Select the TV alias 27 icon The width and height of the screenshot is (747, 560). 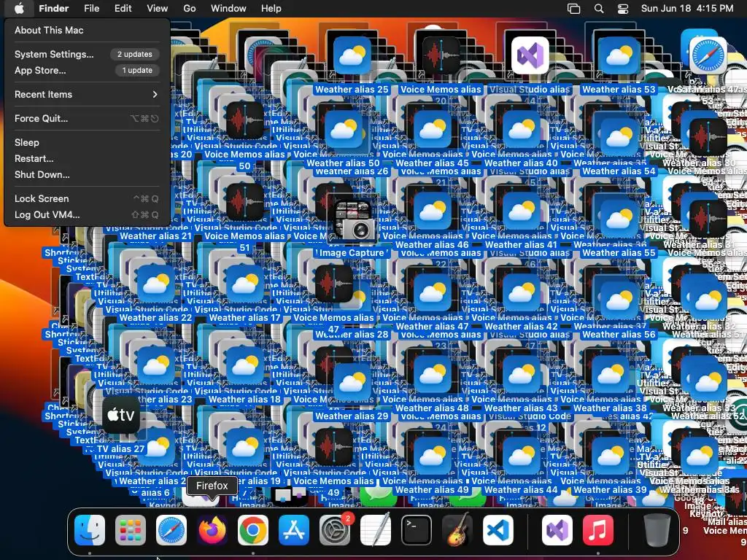pyautogui.click(x=120, y=415)
